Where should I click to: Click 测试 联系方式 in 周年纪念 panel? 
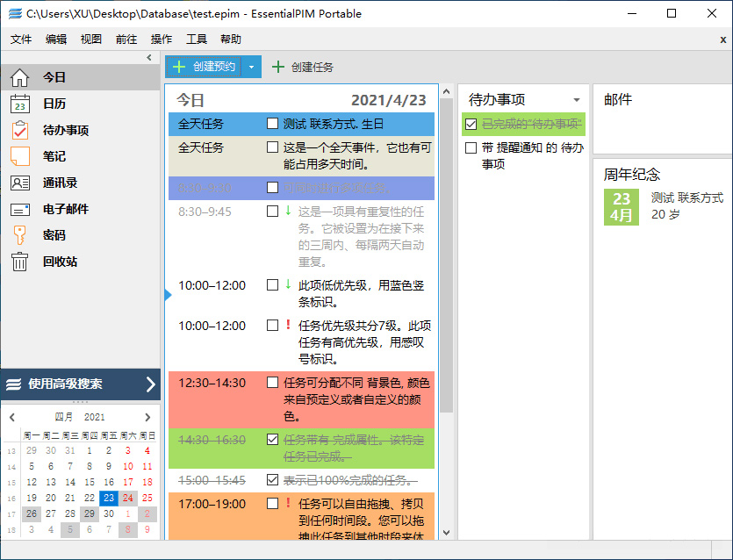[x=687, y=197]
